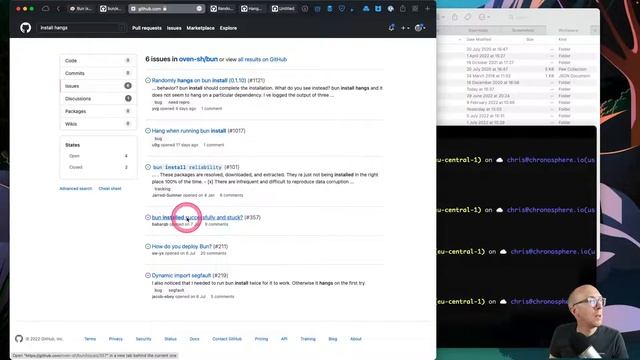
Task: Open the Advanced search link
Action: point(76,189)
